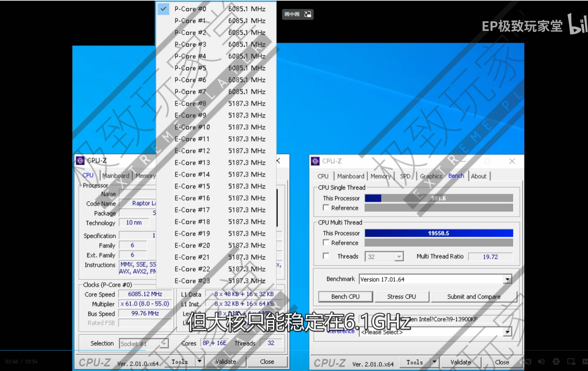This screenshot has height=371, width=588.
Task: Open the CPU tab in right CPU-Z window
Action: pyautogui.click(x=323, y=176)
